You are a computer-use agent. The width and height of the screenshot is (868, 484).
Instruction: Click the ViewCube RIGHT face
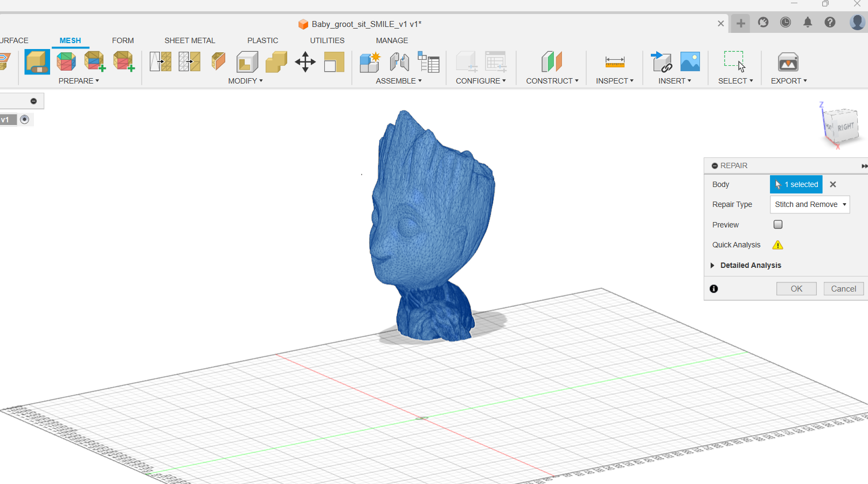pos(845,127)
